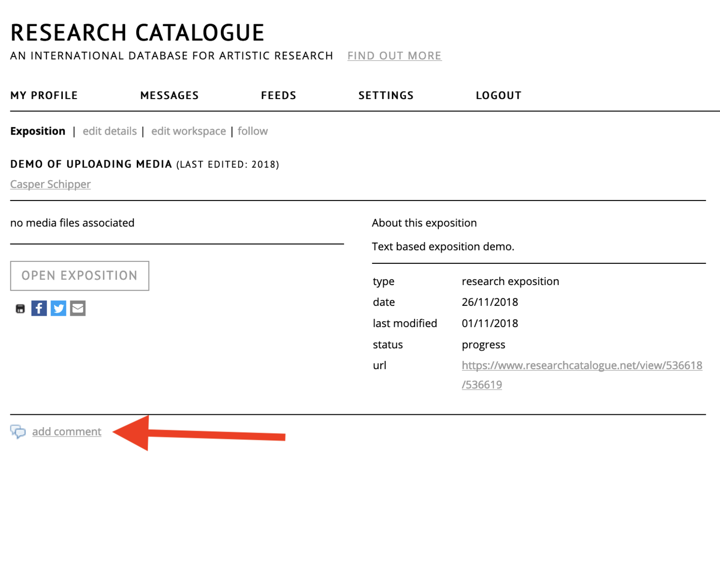Image resolution: width=720 pixels, height=588 pixels.
Task: Click the Find Out More link
Action: pos(394,56)
